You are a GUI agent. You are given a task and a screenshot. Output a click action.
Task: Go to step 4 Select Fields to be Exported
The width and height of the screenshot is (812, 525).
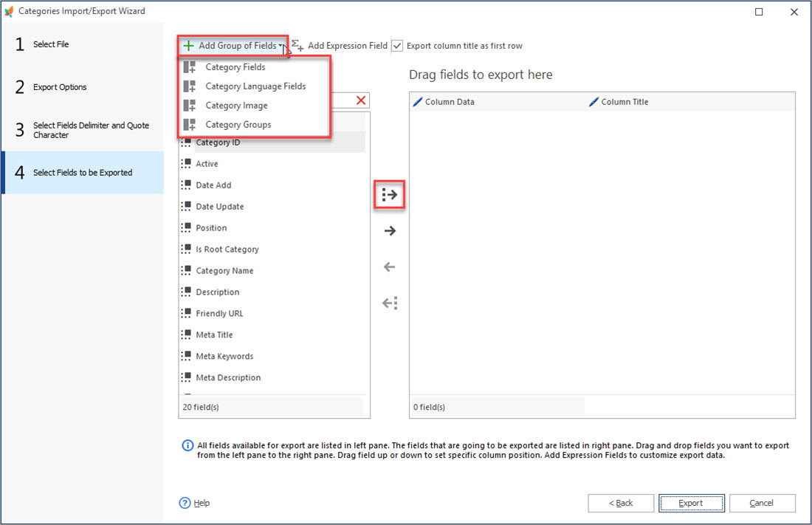click(83, 173)
